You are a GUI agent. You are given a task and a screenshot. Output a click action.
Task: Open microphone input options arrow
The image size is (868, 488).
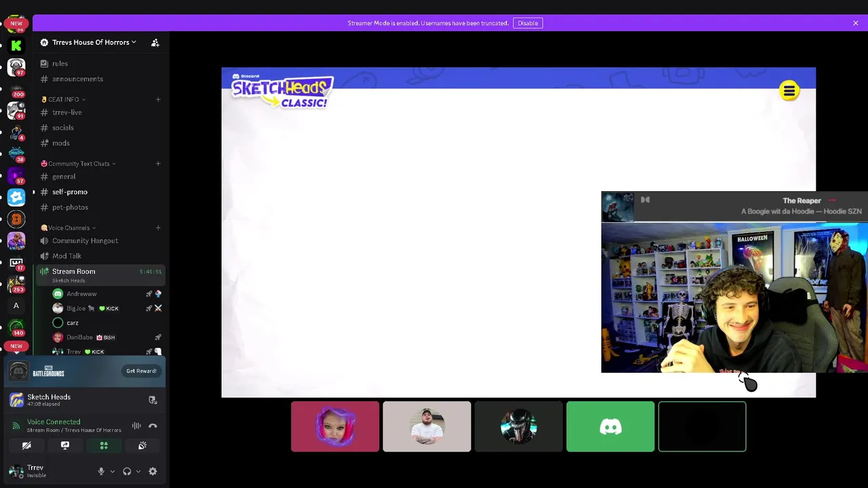click(x=112, y=472)
